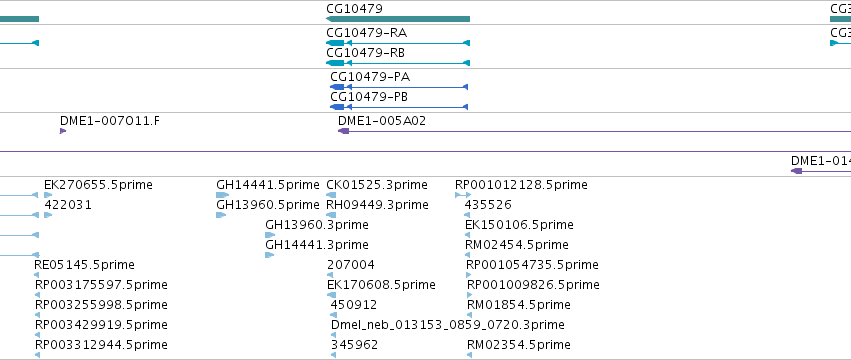Viewport: 851px width, 360px height.
Task: Select the GH13960.5prime EST block
Action: 221,215
